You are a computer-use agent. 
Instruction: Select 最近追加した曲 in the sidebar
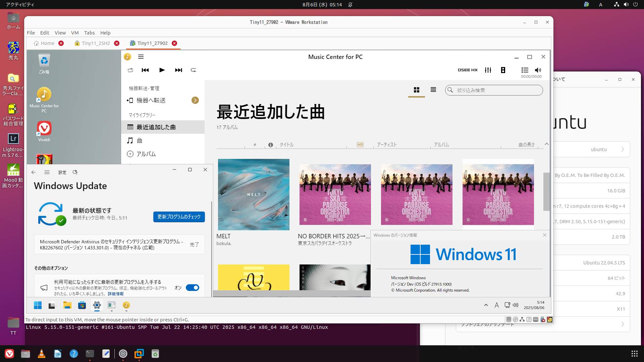click(x=163, y=127)
